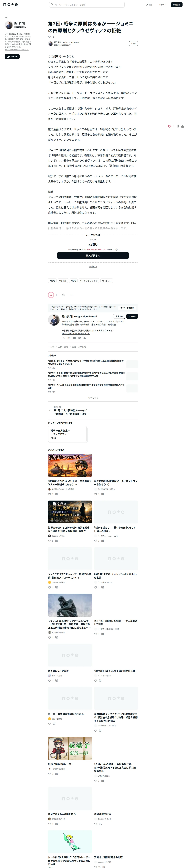Bookmark the 戦う前のリスク分析 article

56,680
